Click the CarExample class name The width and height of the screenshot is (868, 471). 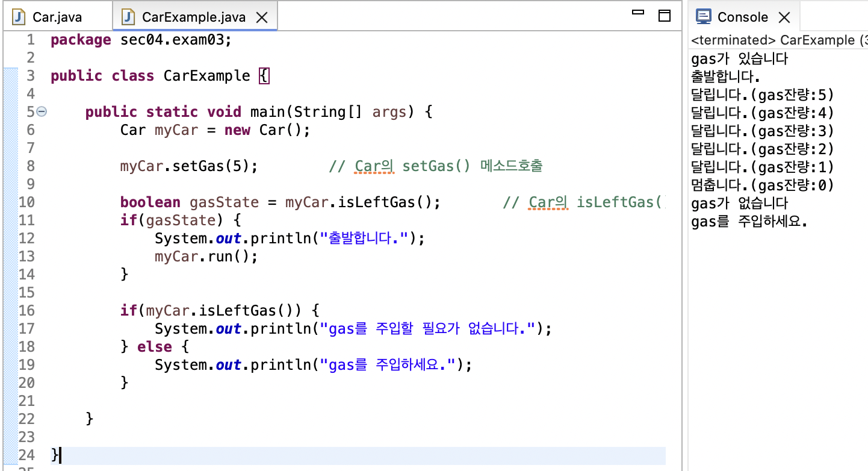(206, 76)
